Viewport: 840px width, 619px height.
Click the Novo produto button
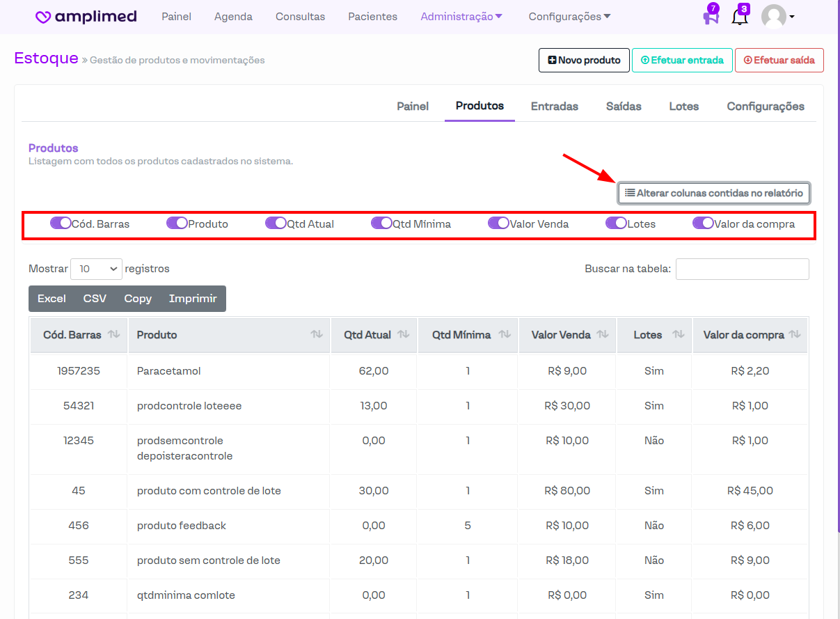click(584, 61)
